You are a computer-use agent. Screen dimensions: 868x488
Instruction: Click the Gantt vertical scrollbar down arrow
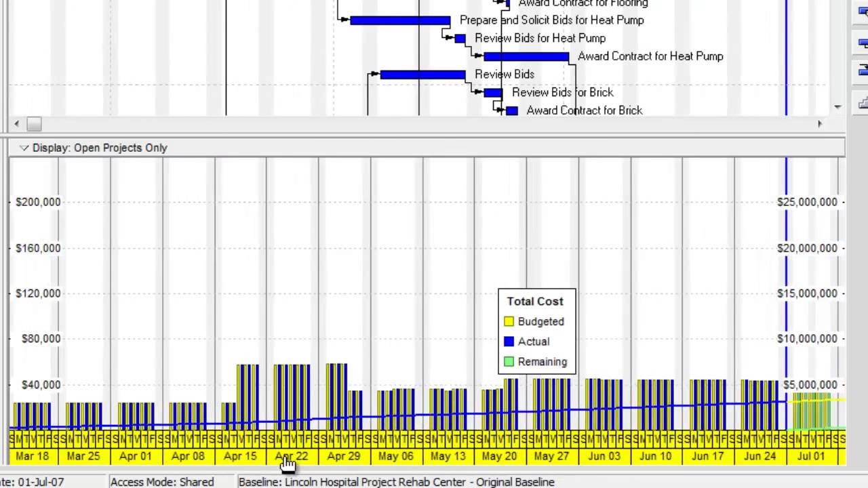(837, 106)
